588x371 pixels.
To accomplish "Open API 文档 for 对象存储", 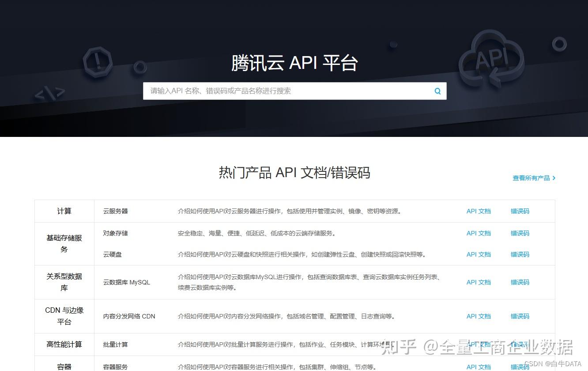I will coord(479,233).
